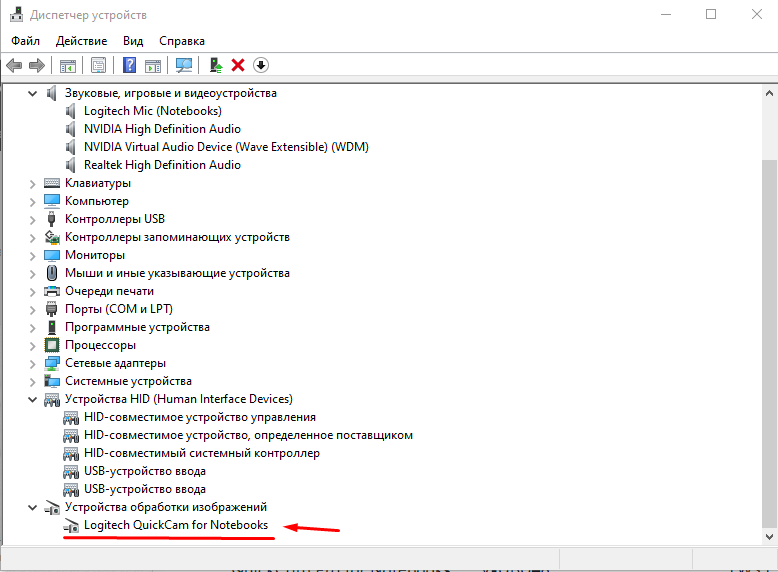Click the camera icon beside Logitech QuickCam for Notebooks
This screenshot has width=778, height=572.
click(x=71, y=526)
